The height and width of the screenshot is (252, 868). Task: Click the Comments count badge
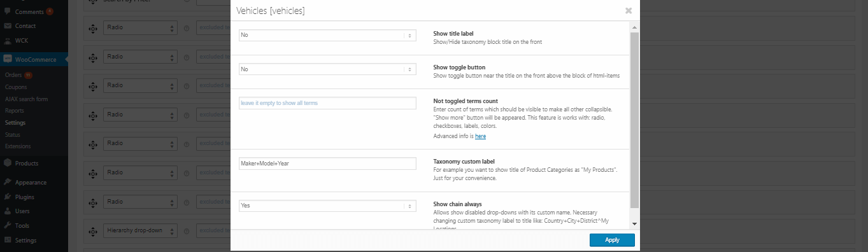(x=50, y=11)
